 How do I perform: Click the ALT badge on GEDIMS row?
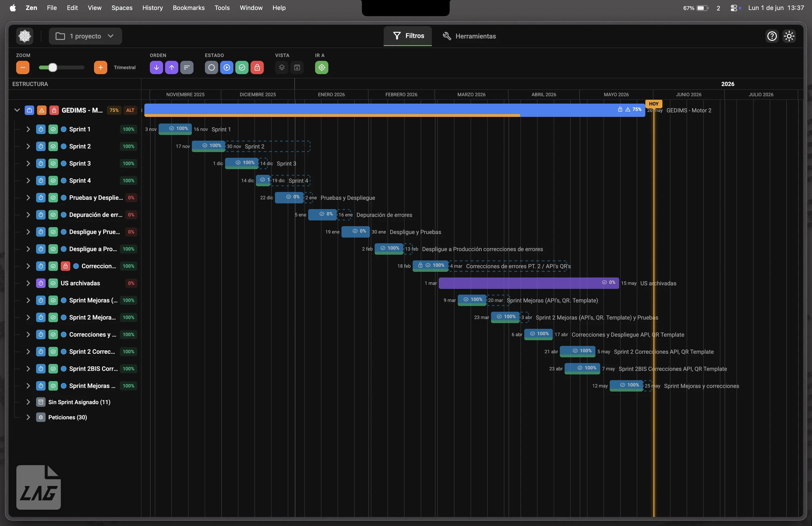(x=130, y=110)
